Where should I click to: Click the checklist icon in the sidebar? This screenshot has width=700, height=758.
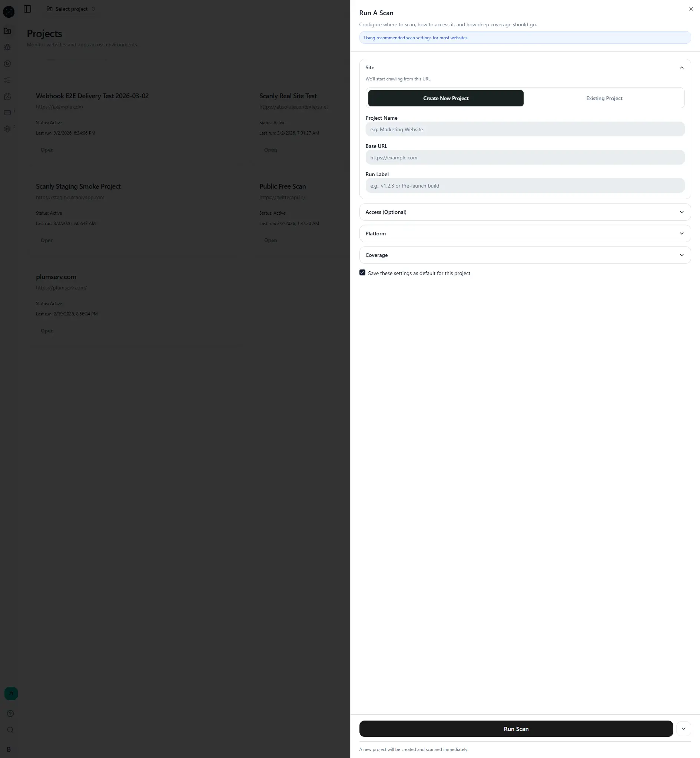click(7, 80)
